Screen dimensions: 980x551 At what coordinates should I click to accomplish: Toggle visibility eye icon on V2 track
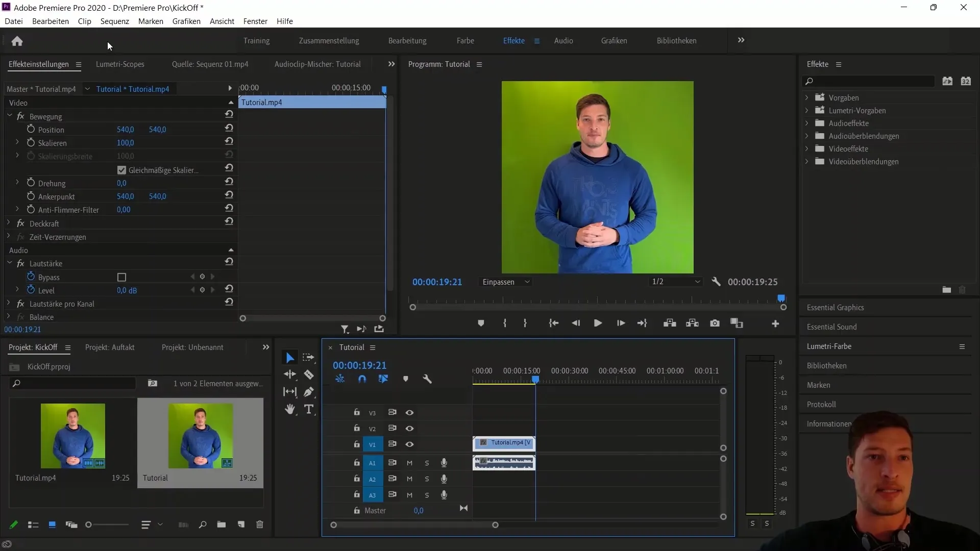click(x=408, y=428)
